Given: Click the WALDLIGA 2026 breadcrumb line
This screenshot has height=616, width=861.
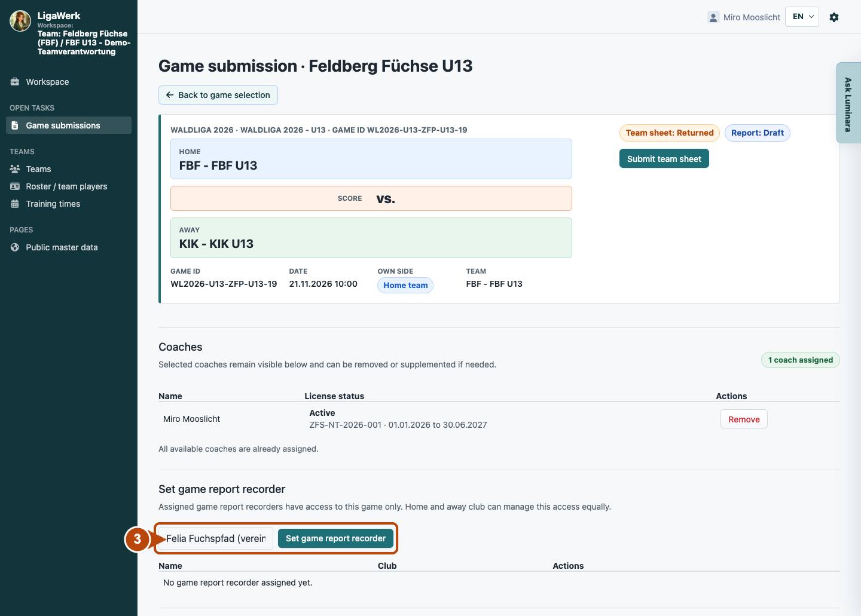Looking at the screenshot, I should (319, 130).
